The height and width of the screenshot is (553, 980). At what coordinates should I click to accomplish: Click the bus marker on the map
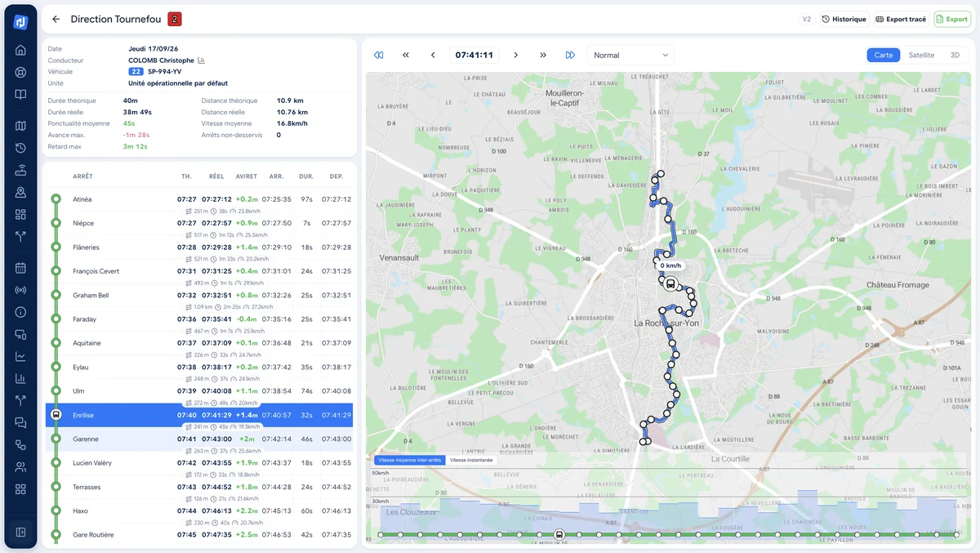click(670, 284)
